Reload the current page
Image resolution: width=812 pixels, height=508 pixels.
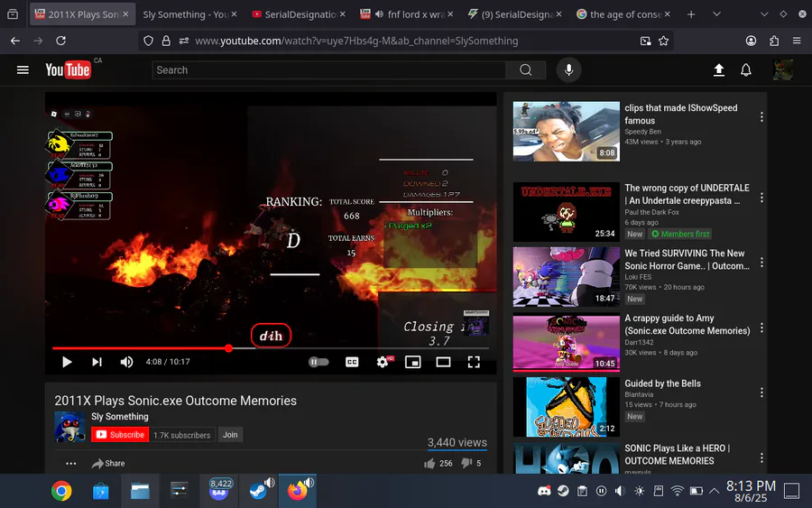[60, 41]
